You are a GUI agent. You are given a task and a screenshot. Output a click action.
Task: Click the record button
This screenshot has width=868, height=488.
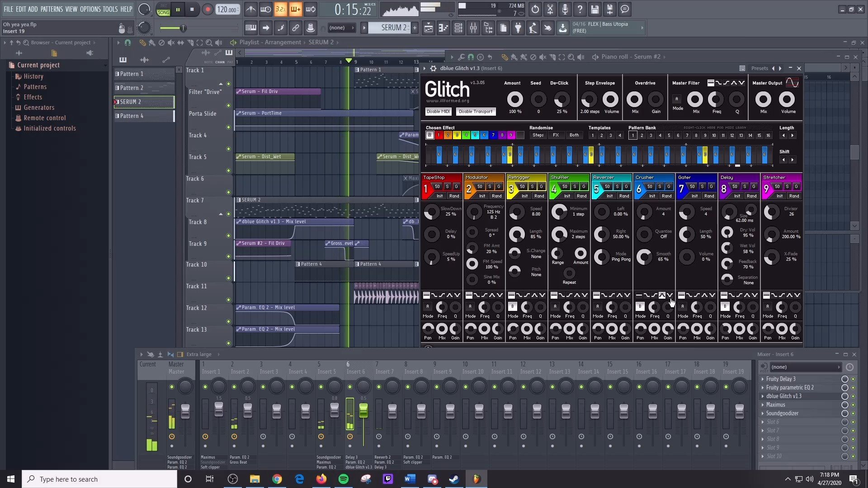pyautogui.click(x=208, y=9)
